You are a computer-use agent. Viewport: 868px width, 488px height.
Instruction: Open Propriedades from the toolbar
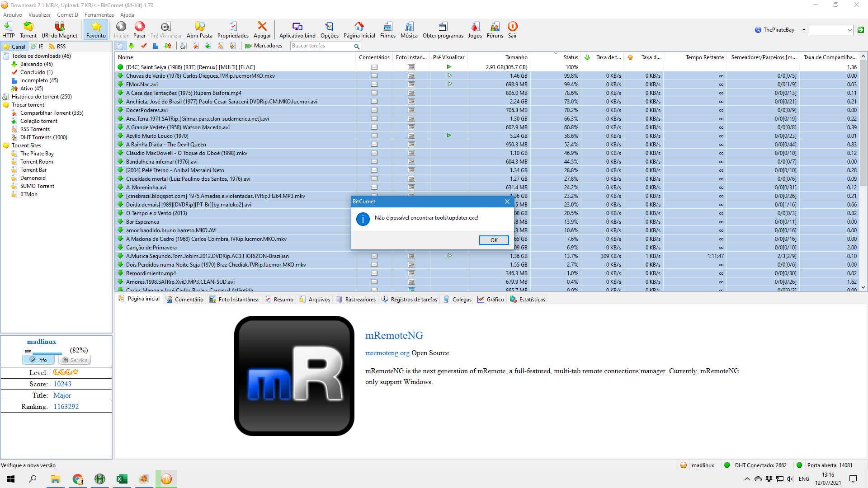[x=233, y=27]
